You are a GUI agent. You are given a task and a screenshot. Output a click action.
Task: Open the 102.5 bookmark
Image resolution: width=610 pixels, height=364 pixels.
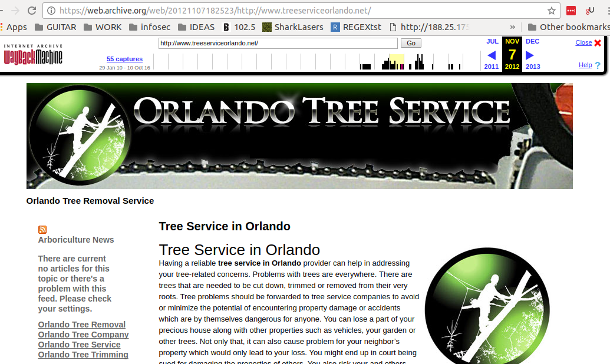pyautogui.click(x=239, y=27)
